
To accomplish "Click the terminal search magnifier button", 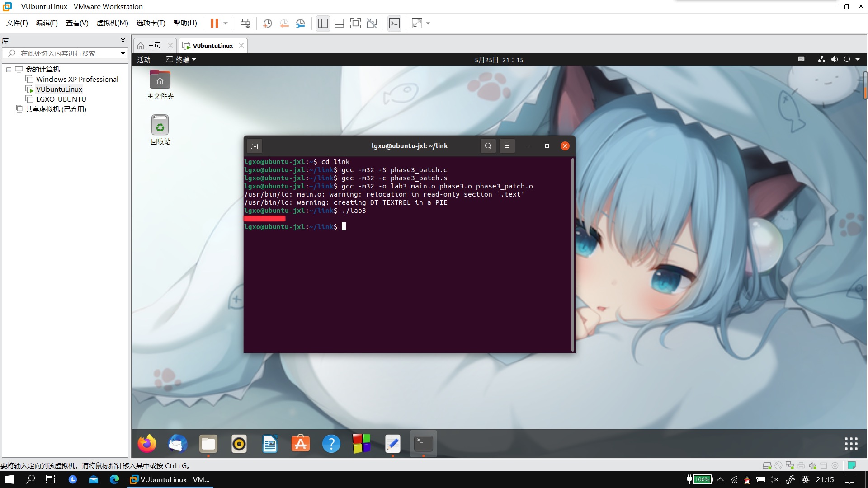I will [488, 146].
